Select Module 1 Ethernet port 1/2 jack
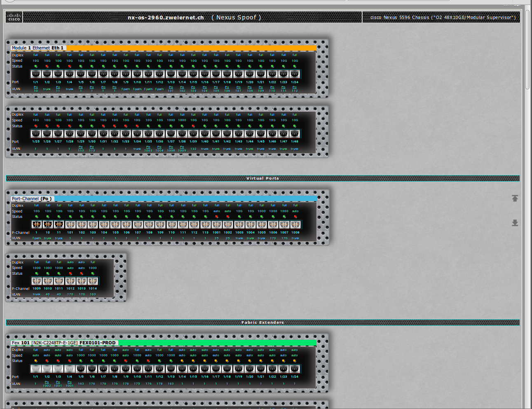The image size is (532, 409). click(x=47, y=74)
